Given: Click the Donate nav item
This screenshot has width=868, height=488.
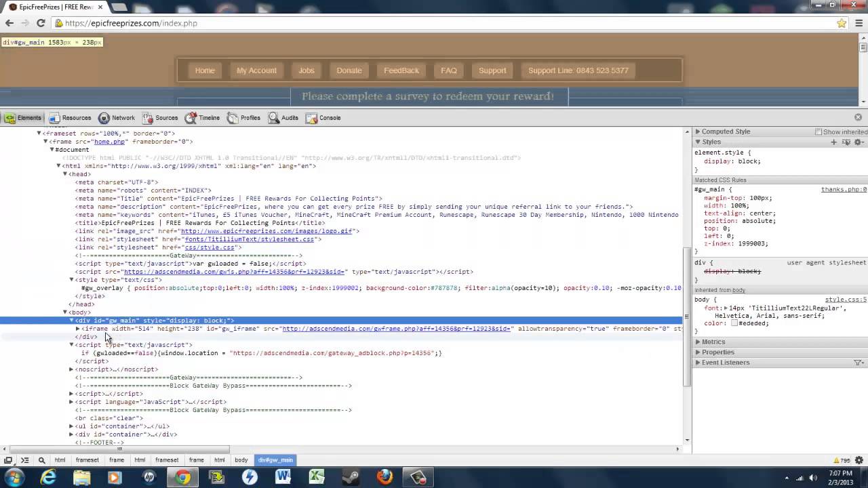Looking at the screenshot, I should 349,70.
